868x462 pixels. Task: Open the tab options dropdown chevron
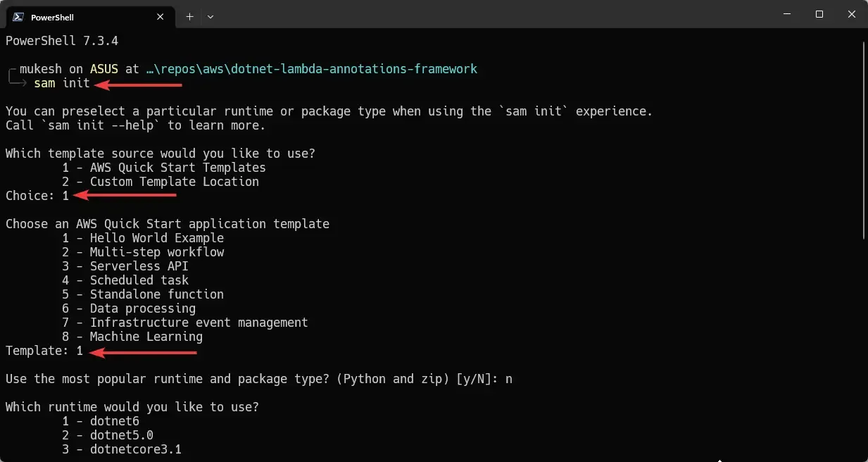click(x=209, y=16)
